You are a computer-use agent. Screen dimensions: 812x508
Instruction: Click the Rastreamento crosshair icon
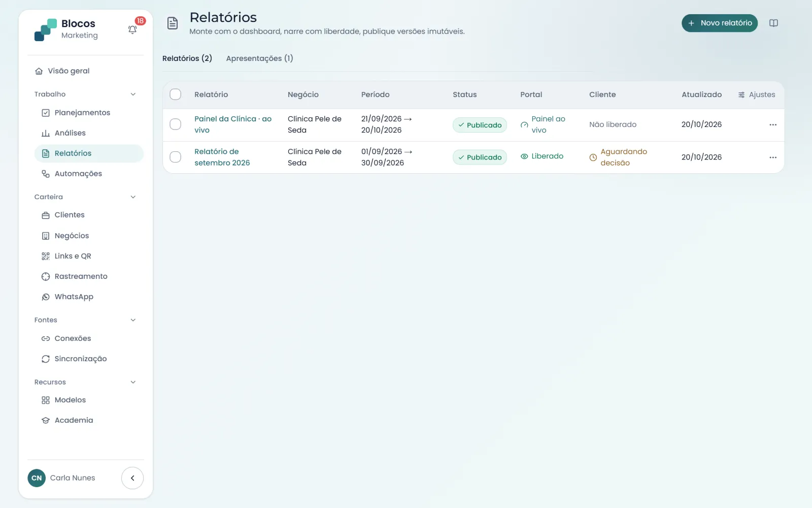[46, 276]
